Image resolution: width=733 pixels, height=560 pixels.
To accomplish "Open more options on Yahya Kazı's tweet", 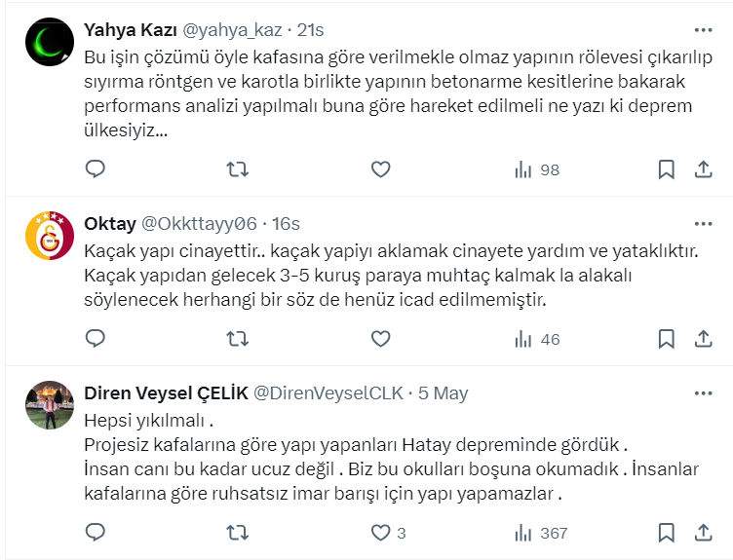I will point(702,29).
